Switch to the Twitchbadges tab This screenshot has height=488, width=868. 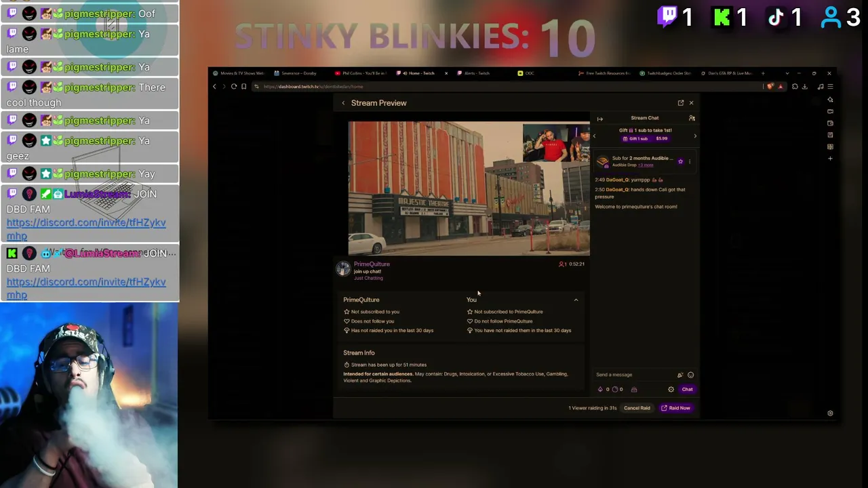coord(665,73)
